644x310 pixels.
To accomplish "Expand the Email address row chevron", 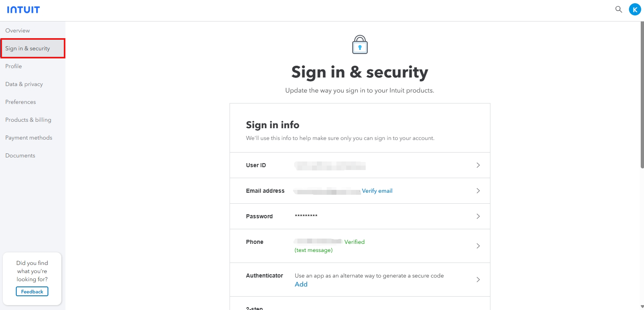I will (478, 191).
